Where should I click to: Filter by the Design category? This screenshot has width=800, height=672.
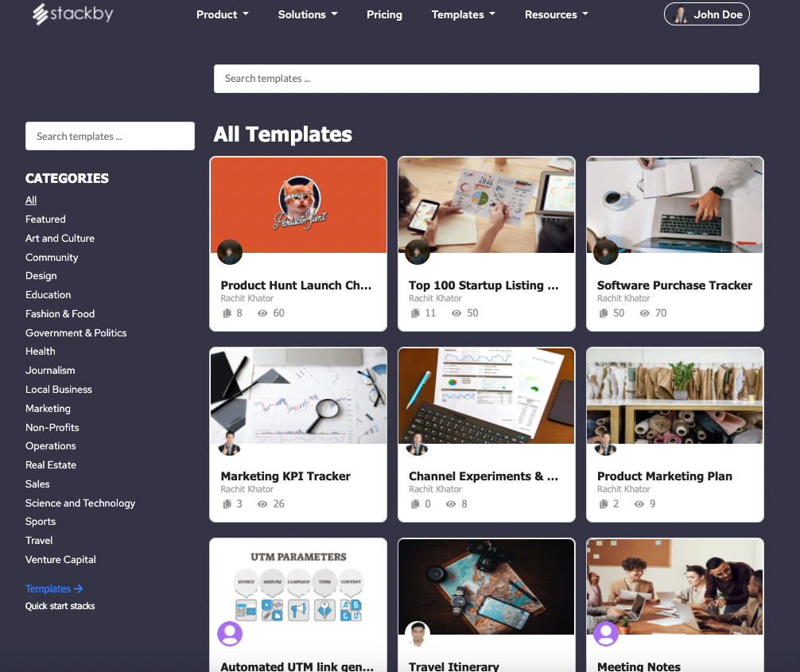tap(41, 275)
